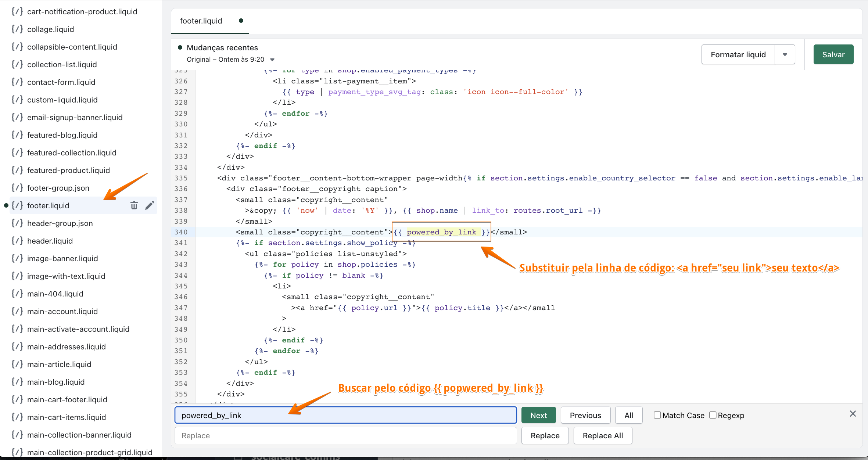This screenshot has width=868, height=460.
Task: Switch to the footer.liquid tab
Action: tap(201, 21)
